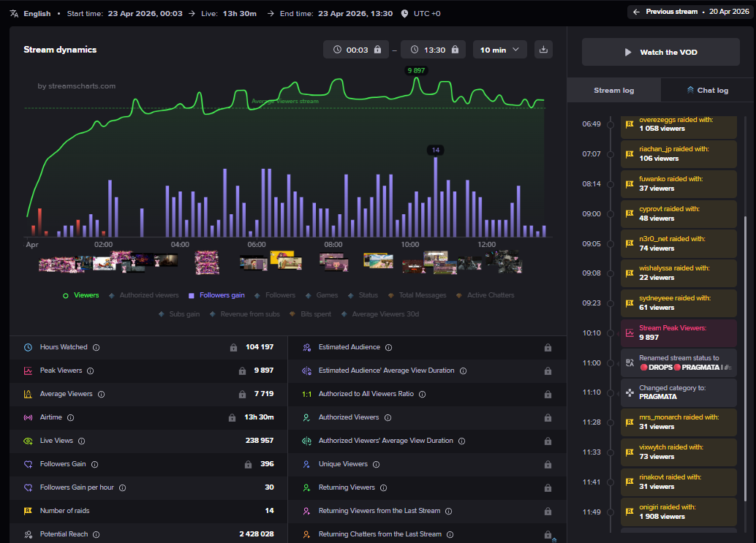Click the info icon next to Potential Reach

click(96, 534)
